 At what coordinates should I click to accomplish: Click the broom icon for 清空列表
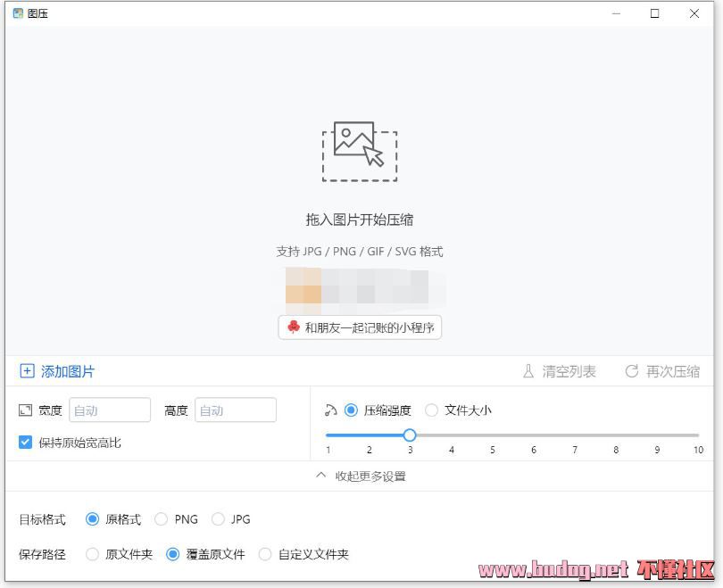528,371
